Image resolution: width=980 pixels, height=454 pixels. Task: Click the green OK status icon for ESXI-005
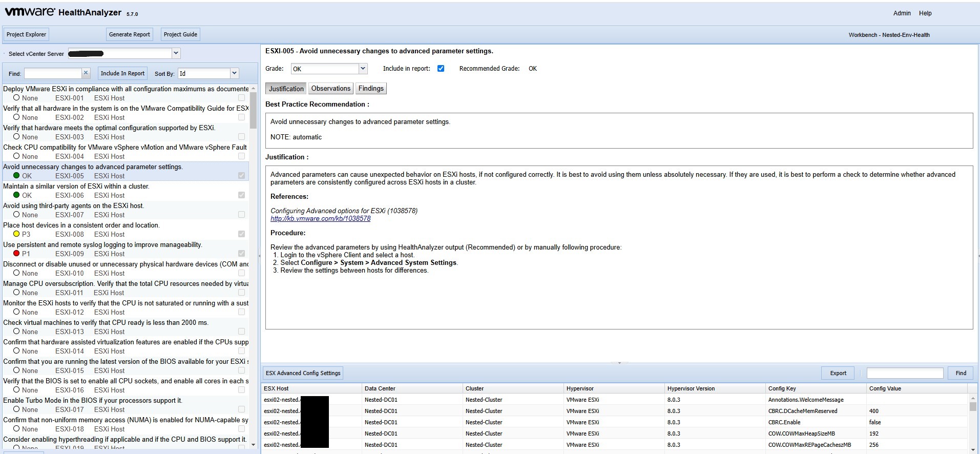point(16,176)
